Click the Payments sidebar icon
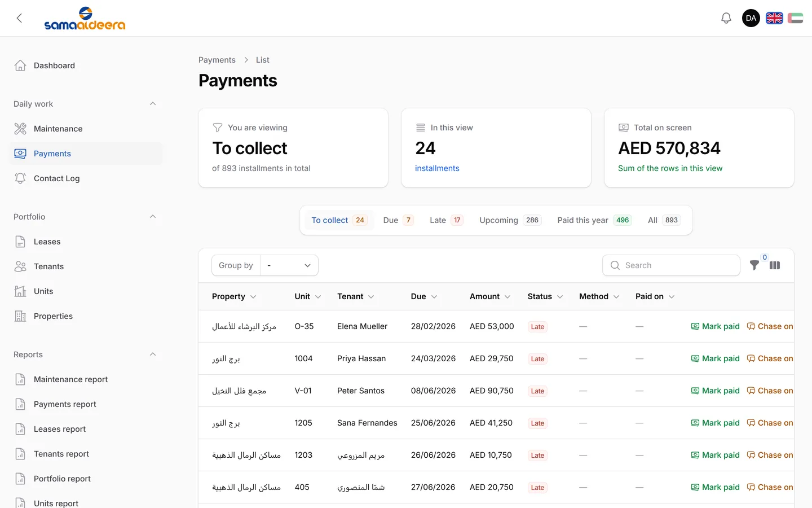The image size is (812, 508). tap(20, 154)
